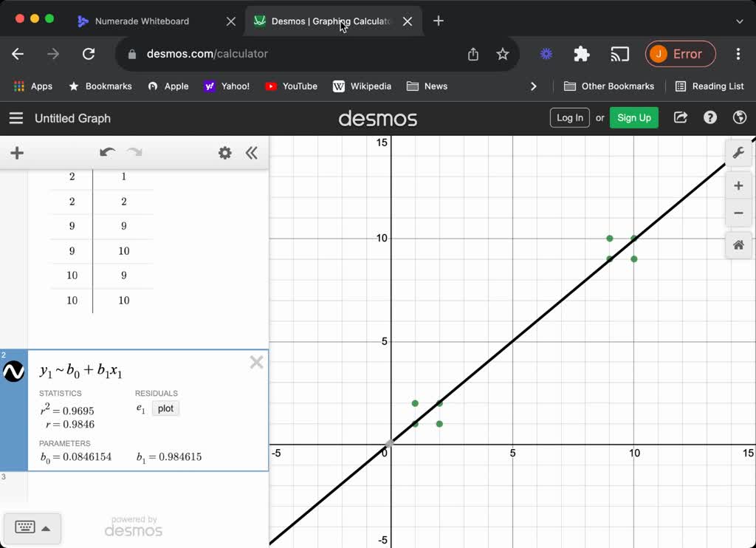Switch to the Numerade Whiteboard tab
The height and width of the screenshot is (548, 756).
(x=145, y=21)
